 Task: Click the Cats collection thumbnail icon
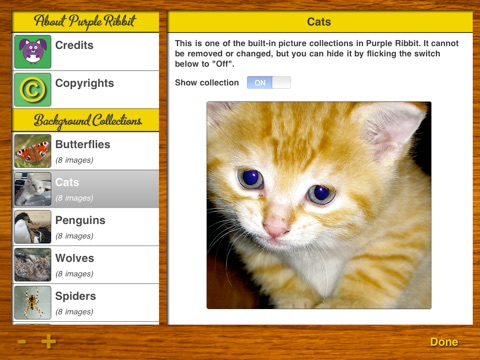pos(33,189)
